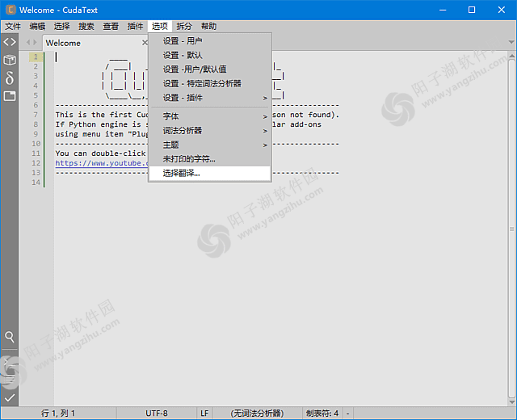
Task: Click line number 1 in gutter
Action: pos(36,57)
